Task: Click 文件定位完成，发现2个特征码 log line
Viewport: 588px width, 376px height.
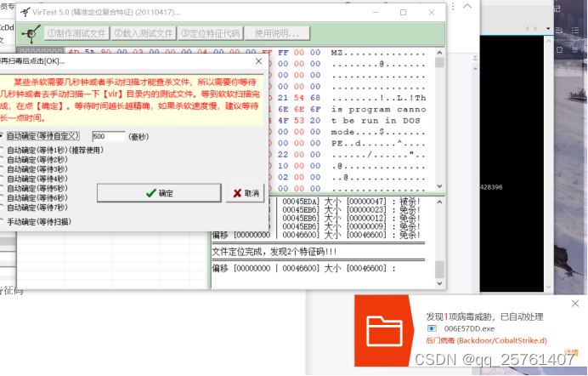Action: (274, 252)
